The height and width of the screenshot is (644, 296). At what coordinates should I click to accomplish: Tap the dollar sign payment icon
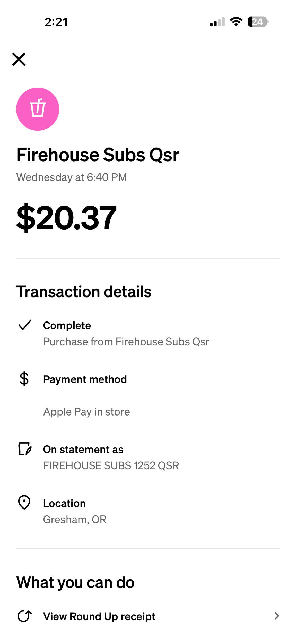click(24, 379)
